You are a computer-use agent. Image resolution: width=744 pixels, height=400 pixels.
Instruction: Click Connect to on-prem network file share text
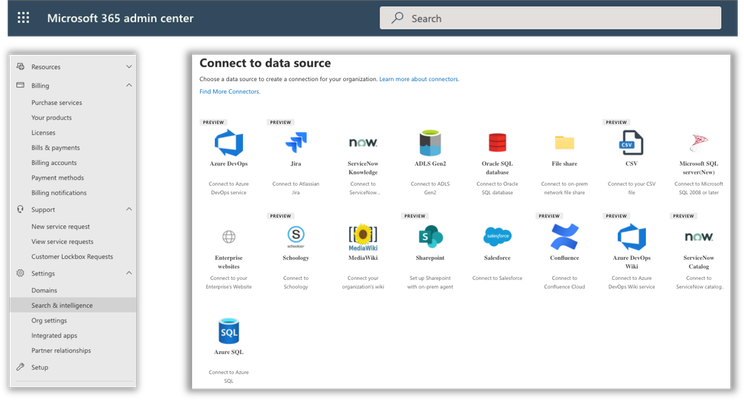[564, 188]
